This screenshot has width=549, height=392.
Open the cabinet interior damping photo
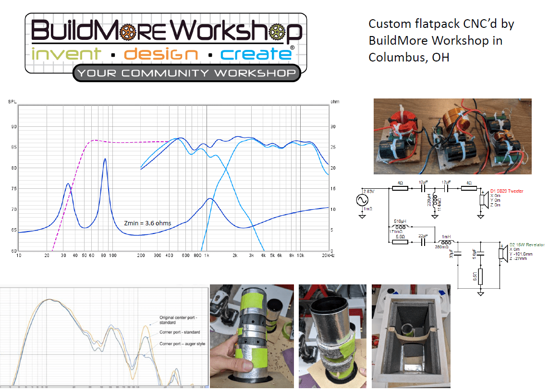[x=411, y=336]
